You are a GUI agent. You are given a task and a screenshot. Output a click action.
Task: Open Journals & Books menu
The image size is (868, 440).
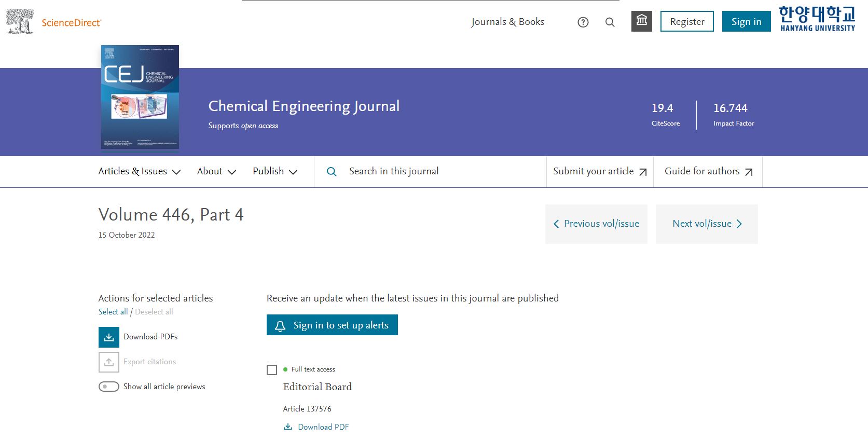[507, 22]
